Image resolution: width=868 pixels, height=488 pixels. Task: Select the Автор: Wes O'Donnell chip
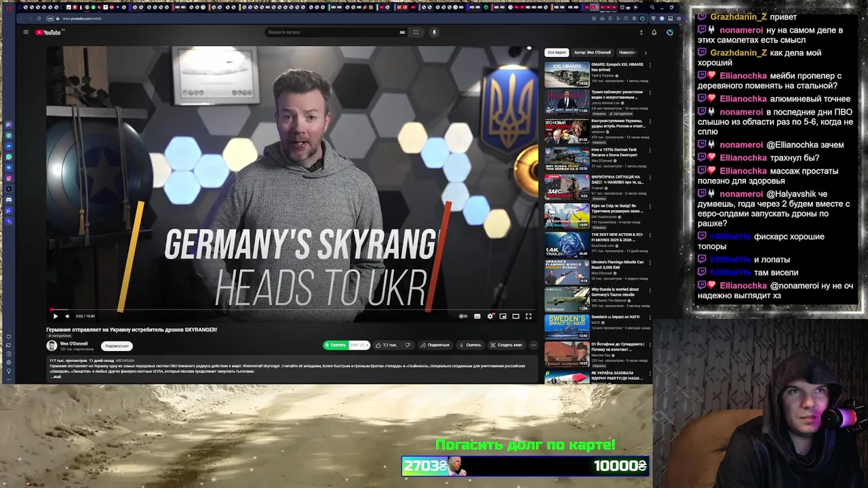593,52
